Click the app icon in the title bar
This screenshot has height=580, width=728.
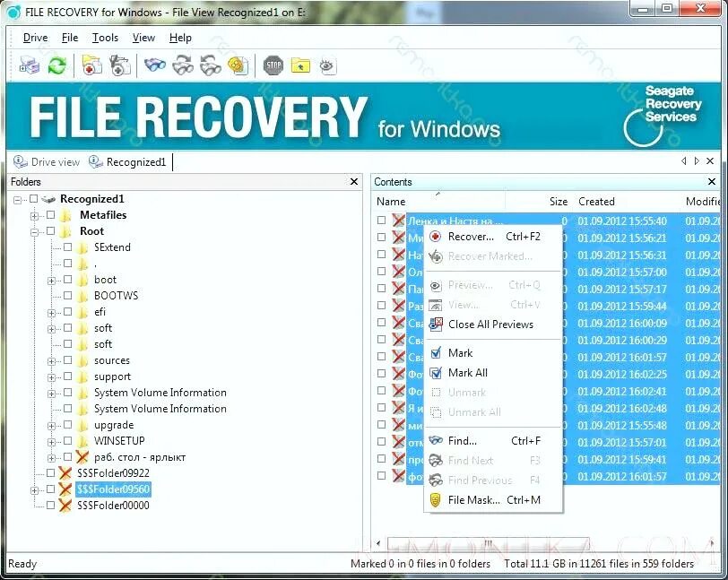pos(14,12)
